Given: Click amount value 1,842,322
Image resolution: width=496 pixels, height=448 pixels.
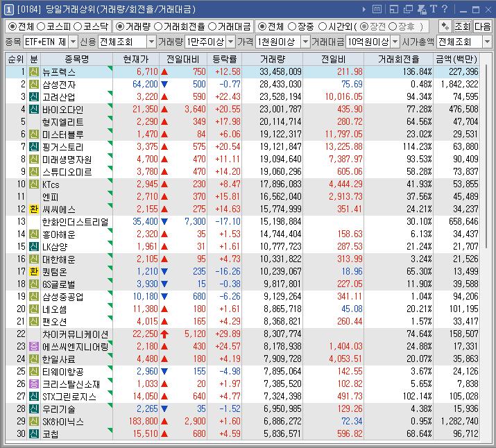Looking at the screenshot, I should (459, 84).
